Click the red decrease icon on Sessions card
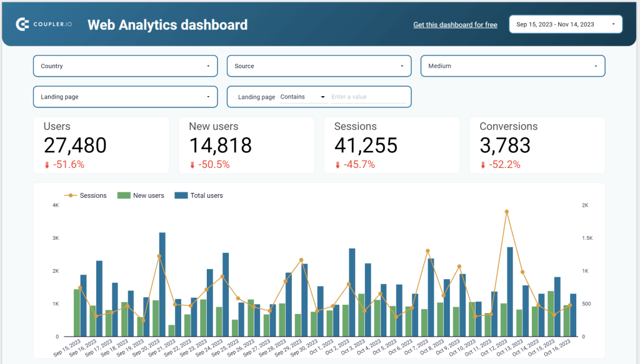 337,164
